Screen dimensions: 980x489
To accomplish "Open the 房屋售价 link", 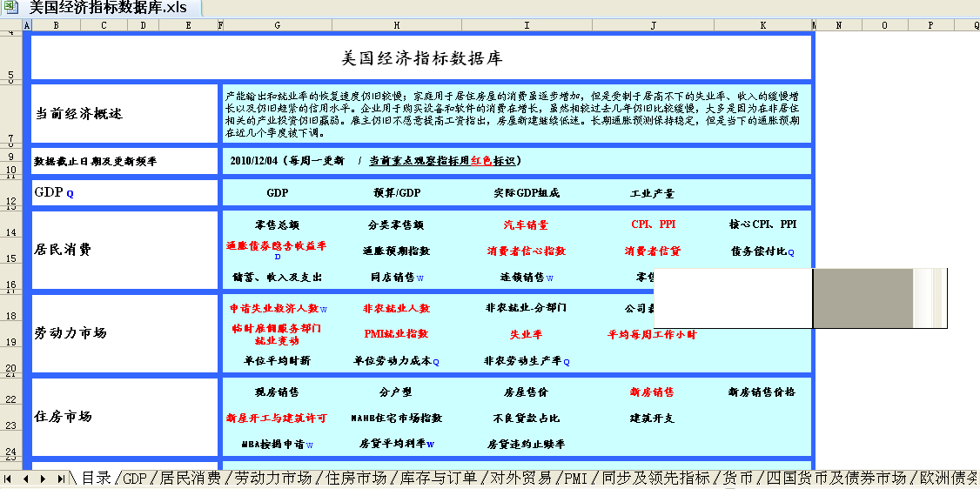I will pyautogui.click(x=527, y=392).
